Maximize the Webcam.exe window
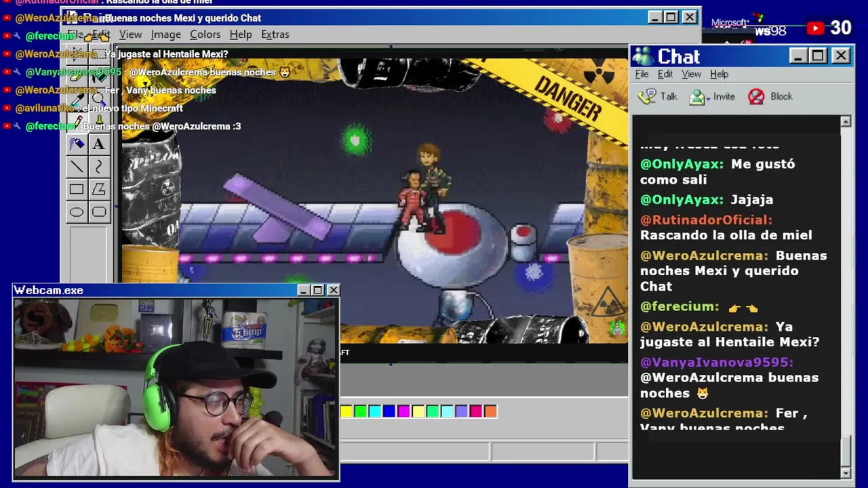868x488 pixels. click(x=317, y=290)
